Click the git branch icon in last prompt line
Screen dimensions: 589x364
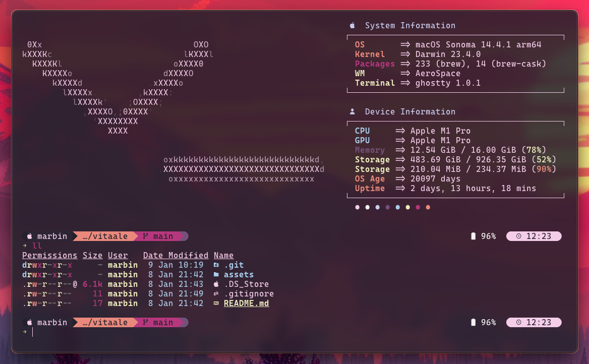click(x=145, y=322)
